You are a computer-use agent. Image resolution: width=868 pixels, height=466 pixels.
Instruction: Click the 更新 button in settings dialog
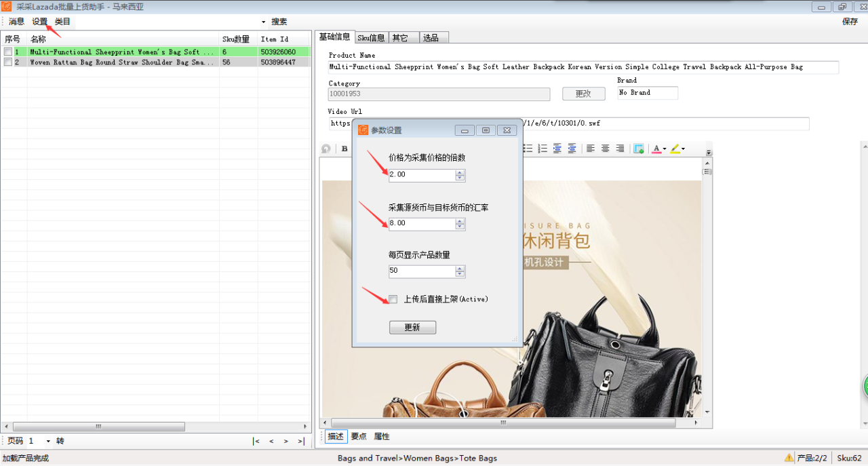[x=412, y=328]
